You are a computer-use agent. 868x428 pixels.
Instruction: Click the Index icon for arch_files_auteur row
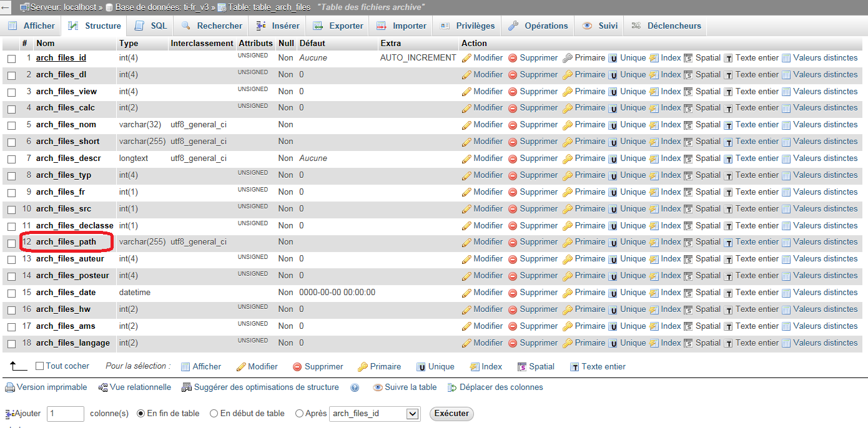[x=654, y=259]
